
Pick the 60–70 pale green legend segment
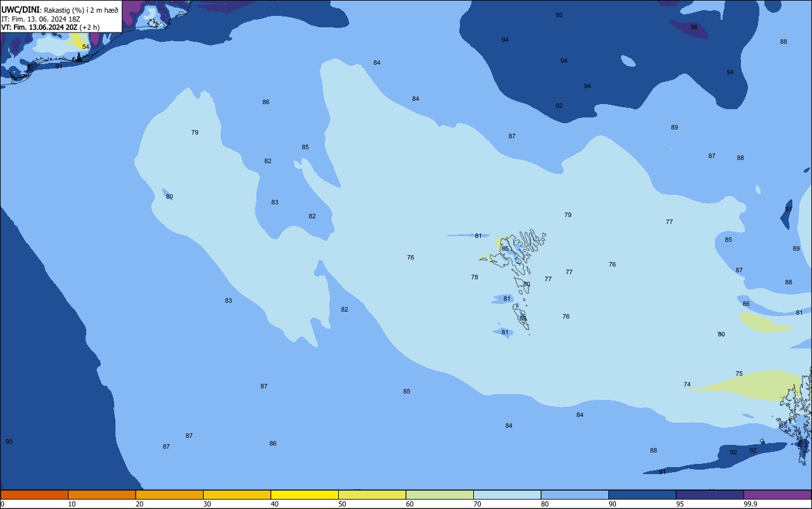pos(440,494)
